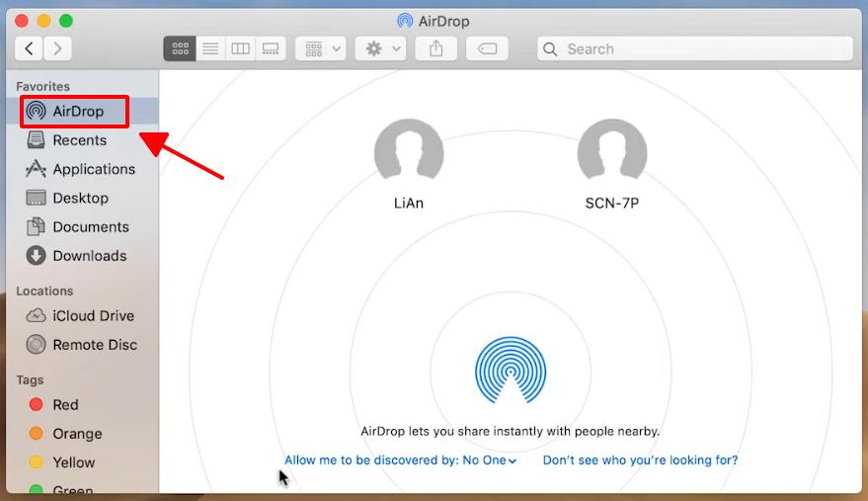Click the LiAn contact avatar
868x501 pixels.
(x=409, y=151)
